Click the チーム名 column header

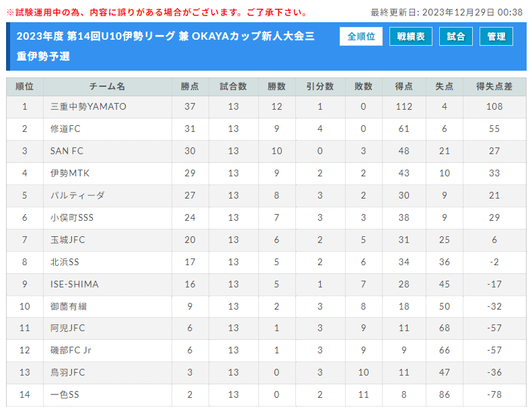tap(107, 87)
